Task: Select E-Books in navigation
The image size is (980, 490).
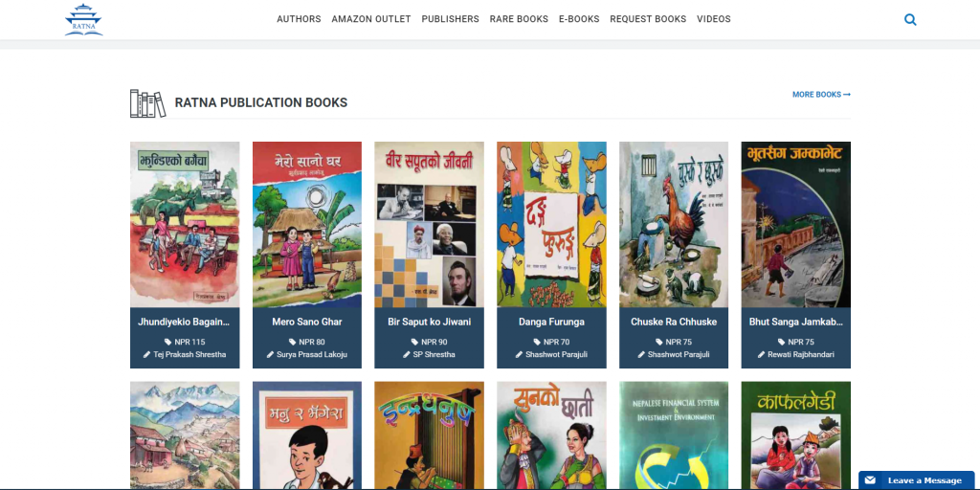Action: click(x=579, y=19)
